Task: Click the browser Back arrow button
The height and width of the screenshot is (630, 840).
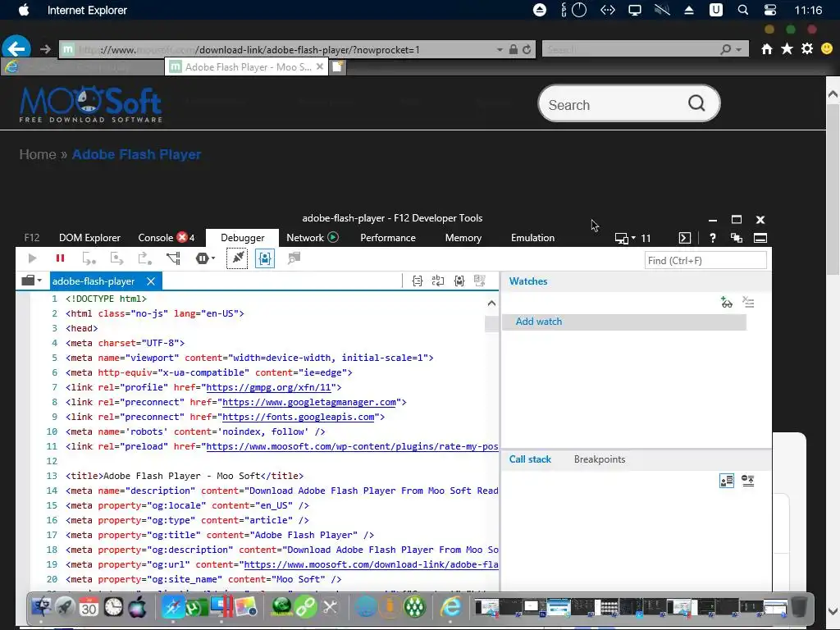Action: 16,48
